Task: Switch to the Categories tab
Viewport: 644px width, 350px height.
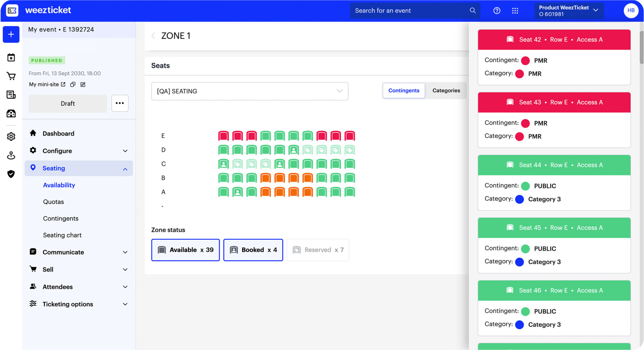Action: (x=446, y=91)
